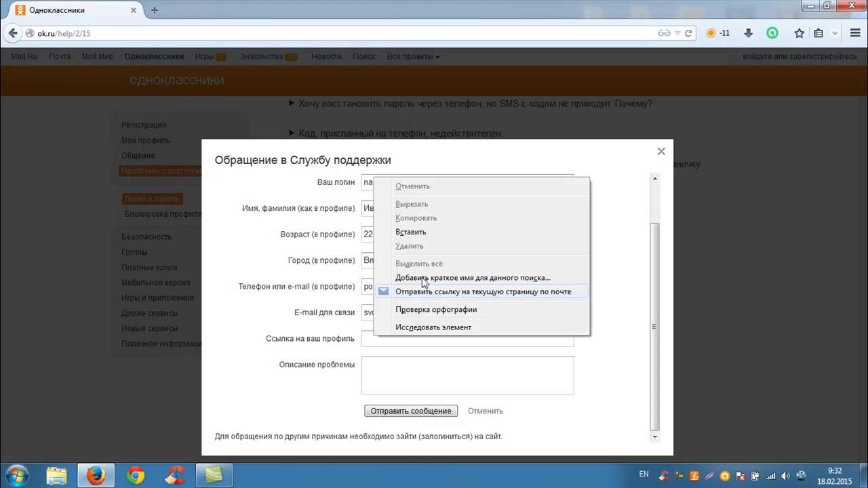
Task: Launch Google Chrome from the taskbar
Action: click(x=136, y=475)
